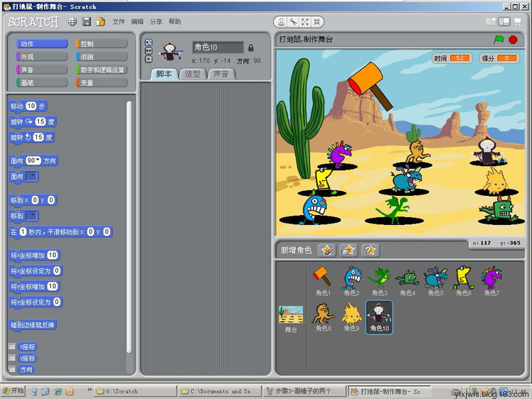The height and width of the screenshot is (399, 532).
Task: Click the globe language icon
Action: [x=72, y=22]
